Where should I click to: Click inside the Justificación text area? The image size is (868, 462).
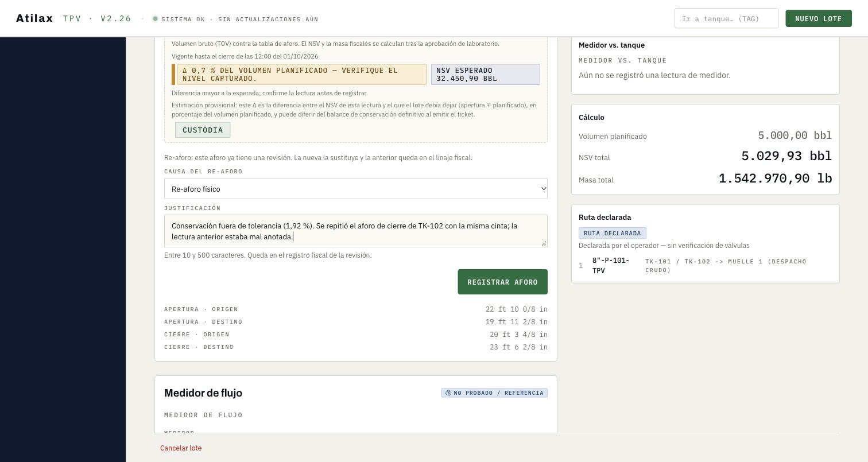coord(356,231)
